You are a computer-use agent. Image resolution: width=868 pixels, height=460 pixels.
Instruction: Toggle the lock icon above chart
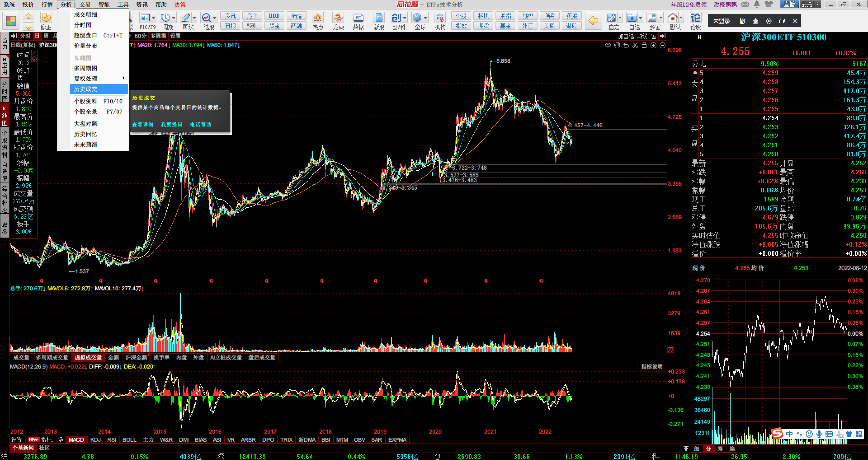(644, 45)
